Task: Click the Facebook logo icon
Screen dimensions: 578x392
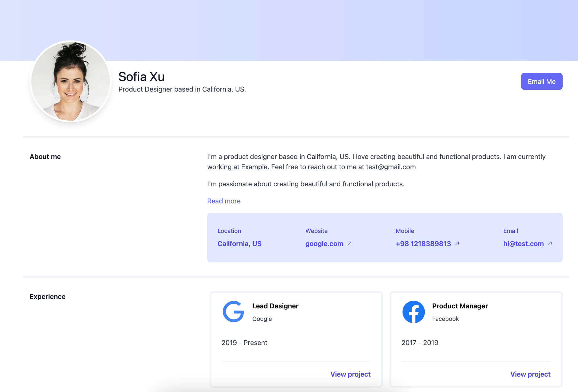Action: pyautogui.click(x=413, y=312)
